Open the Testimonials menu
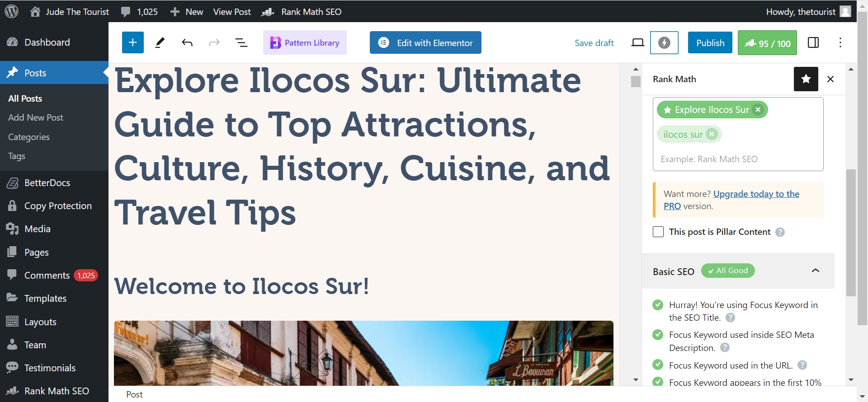The height and width of the screenshot is (402, 868). pos(54,368)
